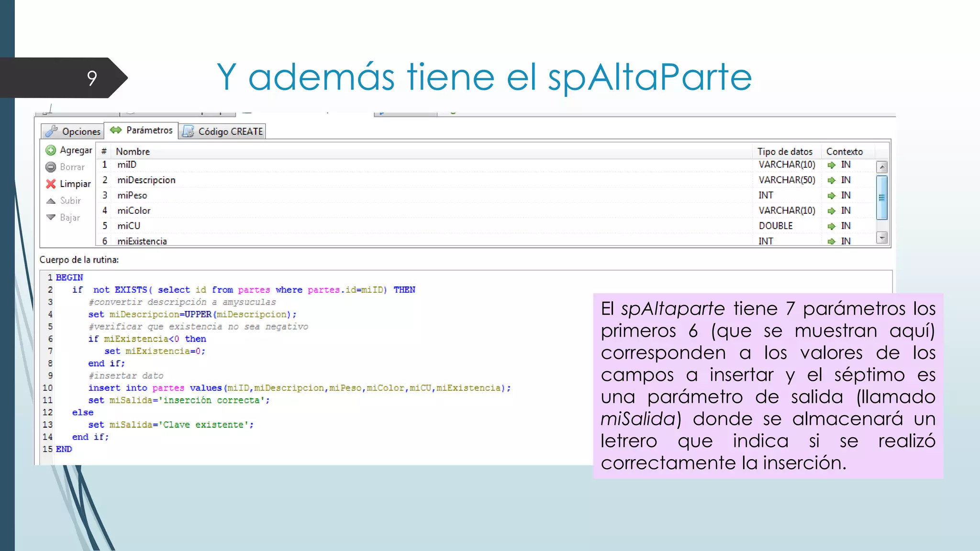
Task: Click the red X Limpiar icon
Action: [51, 184]
